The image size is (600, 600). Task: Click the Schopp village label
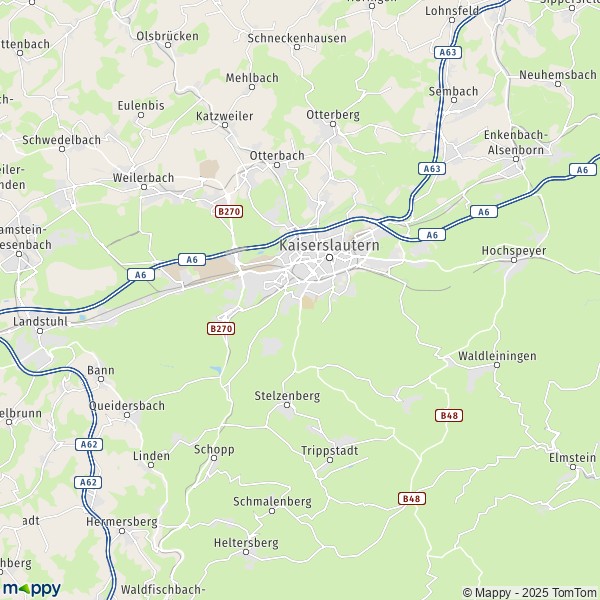(x=214, y=450)
